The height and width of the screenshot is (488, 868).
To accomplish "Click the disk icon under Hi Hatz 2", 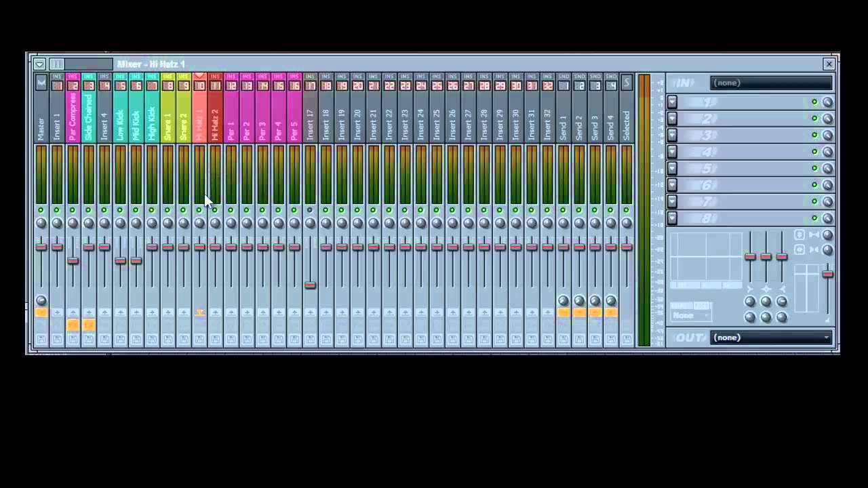I will click(x=215, y=338).
